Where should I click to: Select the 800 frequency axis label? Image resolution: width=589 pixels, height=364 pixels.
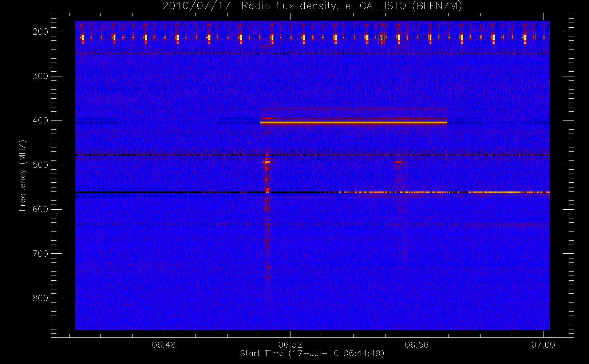(x=40, y=298)
